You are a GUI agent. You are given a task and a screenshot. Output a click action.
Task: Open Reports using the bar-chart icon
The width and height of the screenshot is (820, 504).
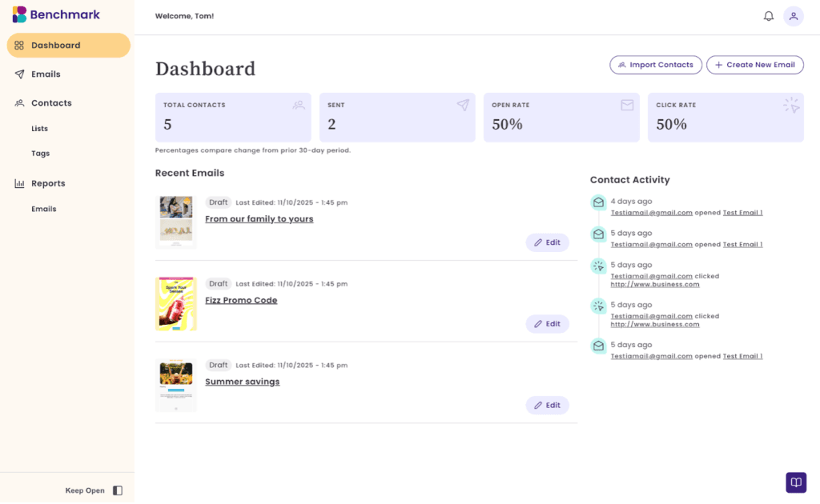tap(18, 183)
